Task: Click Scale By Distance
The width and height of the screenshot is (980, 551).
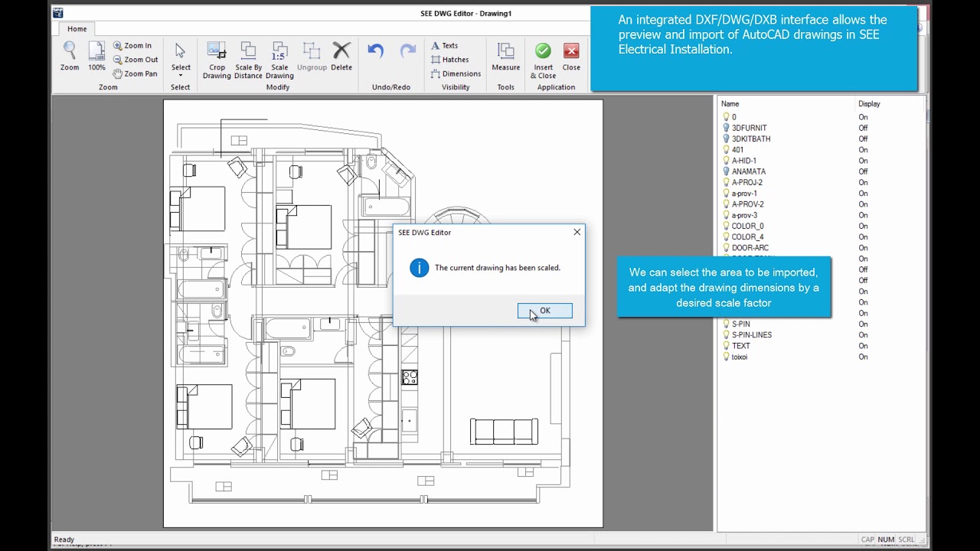Action: 248,60
